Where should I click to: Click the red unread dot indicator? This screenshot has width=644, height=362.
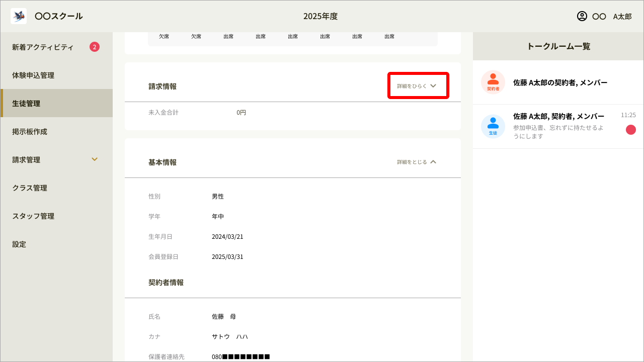pyautogui.click(x=631, y=129)
